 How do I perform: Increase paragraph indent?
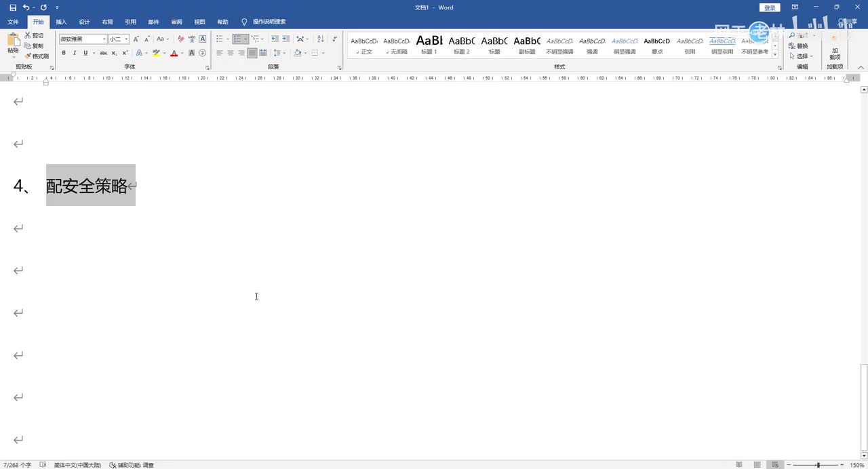(286, 39)
